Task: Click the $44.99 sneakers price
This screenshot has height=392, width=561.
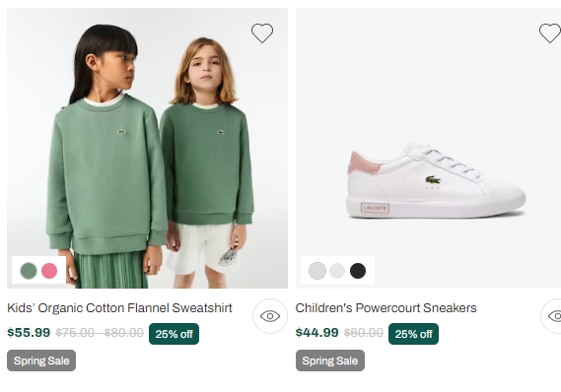Action: 317,332
